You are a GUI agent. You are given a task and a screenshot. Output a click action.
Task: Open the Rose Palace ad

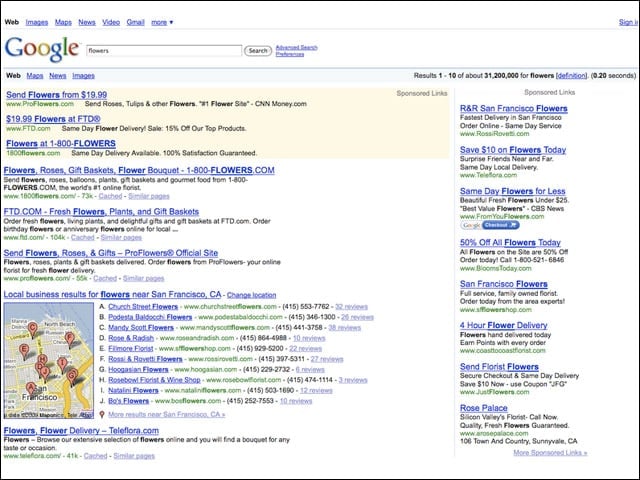pos(484,408)
